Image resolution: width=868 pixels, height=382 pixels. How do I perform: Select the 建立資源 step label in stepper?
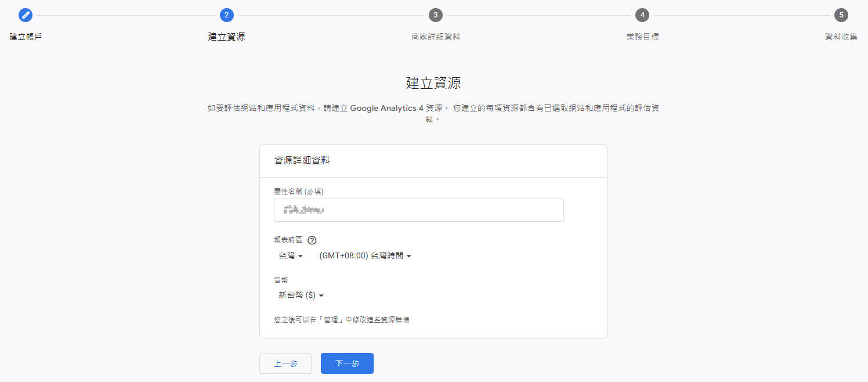click(x=227, y=37)
